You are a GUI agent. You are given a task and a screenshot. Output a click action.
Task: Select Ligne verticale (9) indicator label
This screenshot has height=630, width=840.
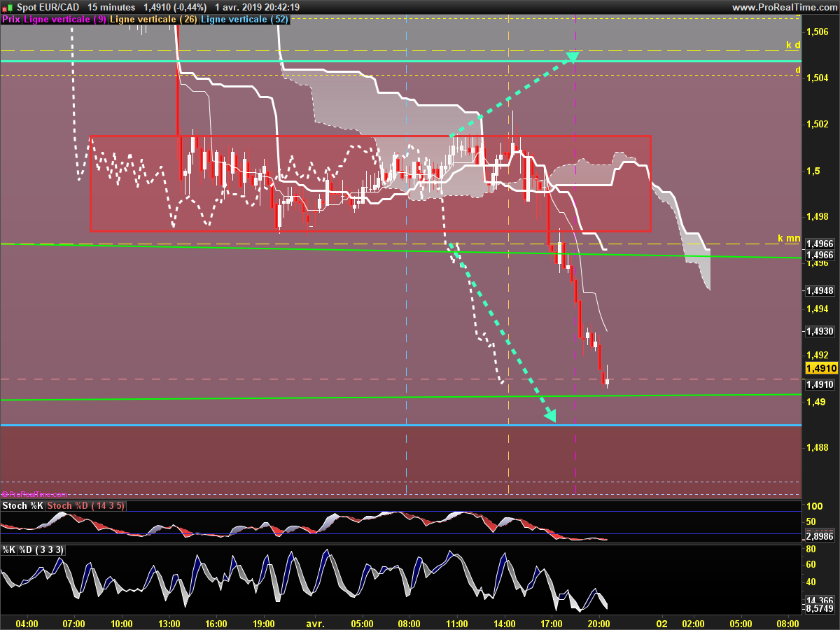66,20
